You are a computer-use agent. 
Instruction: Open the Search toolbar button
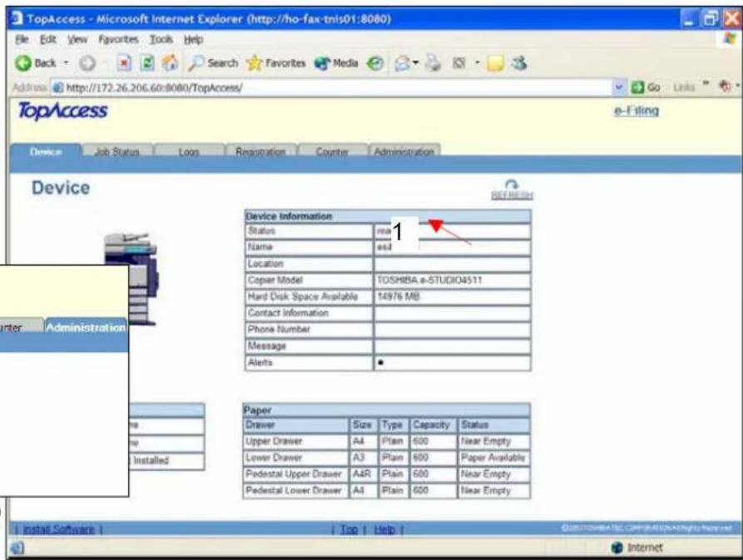pos(213,63)
